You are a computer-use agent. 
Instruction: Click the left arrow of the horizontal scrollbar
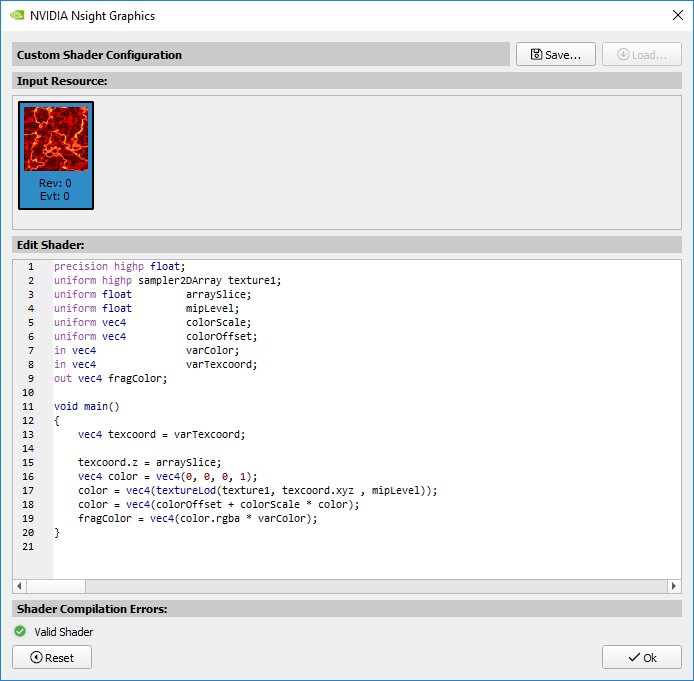(x=20, y=586)
